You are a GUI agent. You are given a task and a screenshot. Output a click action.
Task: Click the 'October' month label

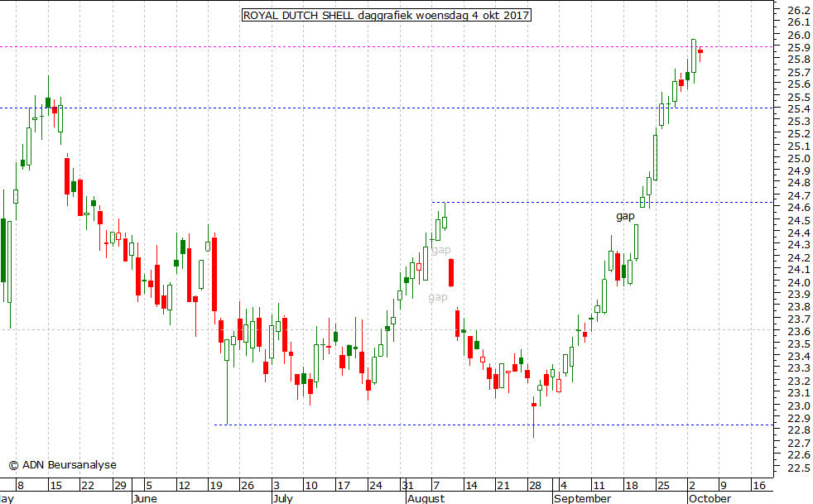point(710,498)
